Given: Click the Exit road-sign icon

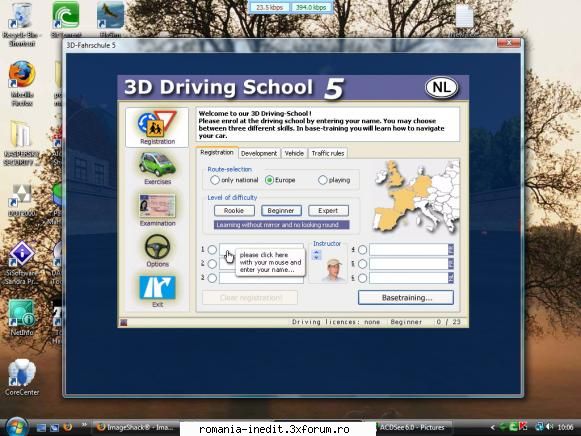Looking at the screenshot, I should (x=157, y=287).
